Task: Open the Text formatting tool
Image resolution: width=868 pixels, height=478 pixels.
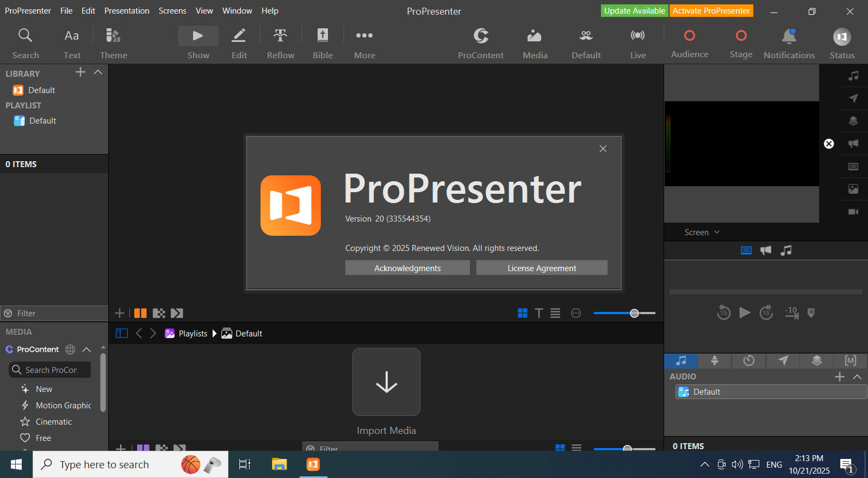Action: (72, 44)
